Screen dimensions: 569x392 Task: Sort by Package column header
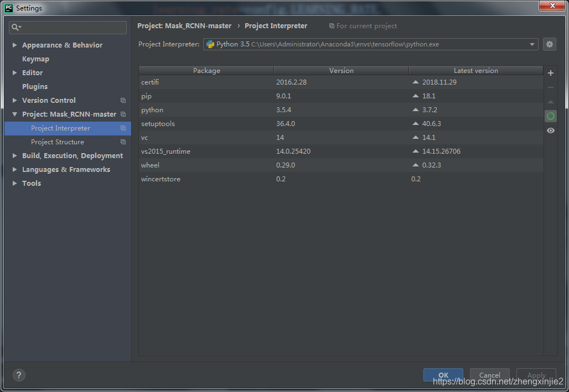[x=206, y=70]
